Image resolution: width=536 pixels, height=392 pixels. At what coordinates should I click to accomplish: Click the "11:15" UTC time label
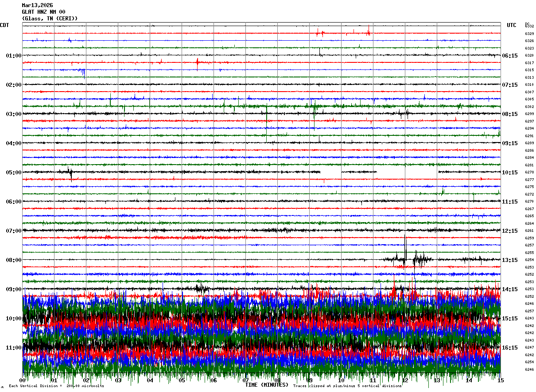[x=510, y=202]
